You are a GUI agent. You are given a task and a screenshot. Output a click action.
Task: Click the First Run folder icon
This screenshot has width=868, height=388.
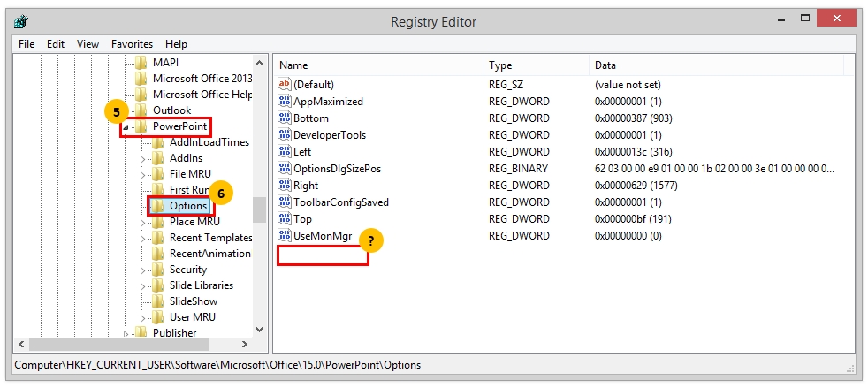tap(157, 190)
